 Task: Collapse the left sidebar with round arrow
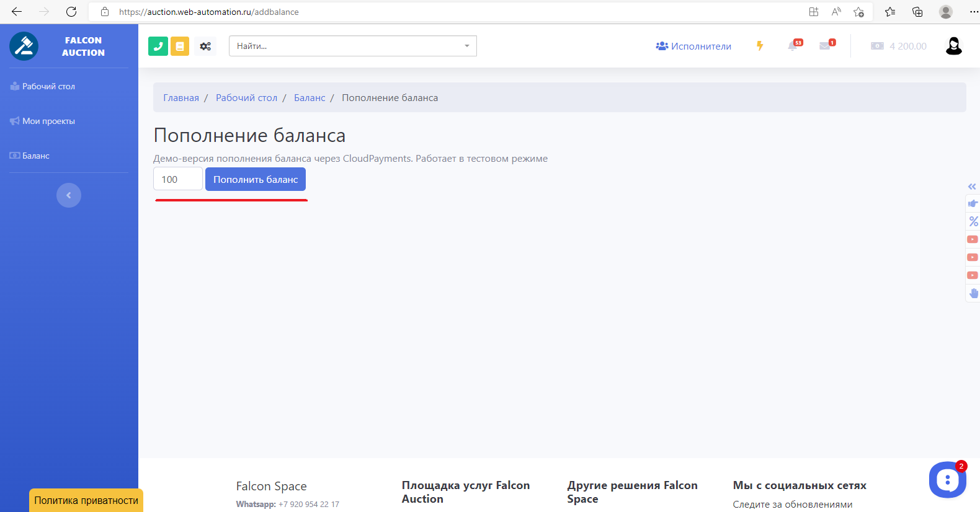(69, 195)
